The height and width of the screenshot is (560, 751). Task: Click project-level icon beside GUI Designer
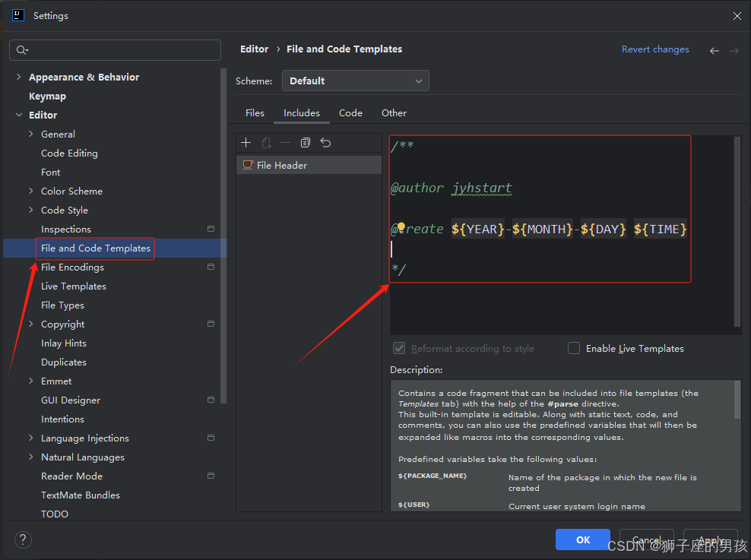point(211,400)
